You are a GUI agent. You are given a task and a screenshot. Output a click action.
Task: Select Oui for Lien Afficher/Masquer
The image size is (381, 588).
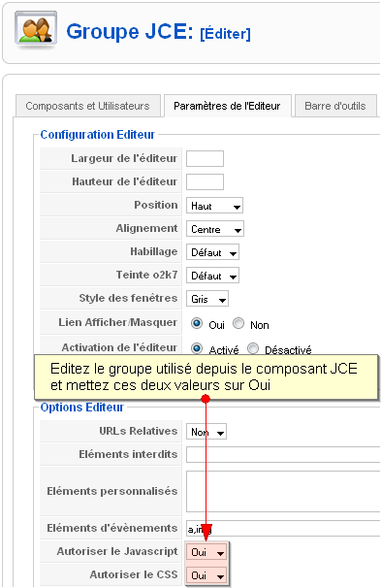pyautogui.click(x=197, y=323)
